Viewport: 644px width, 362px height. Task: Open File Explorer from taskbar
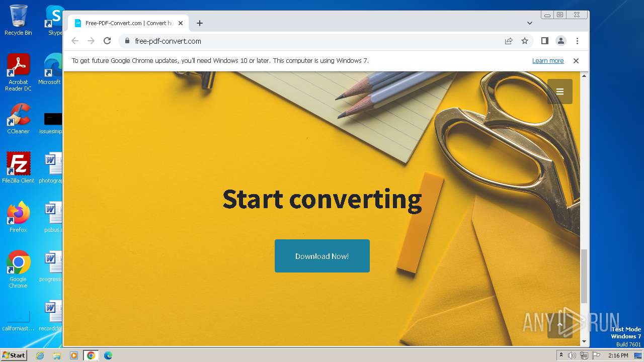(x=57, y=355)
